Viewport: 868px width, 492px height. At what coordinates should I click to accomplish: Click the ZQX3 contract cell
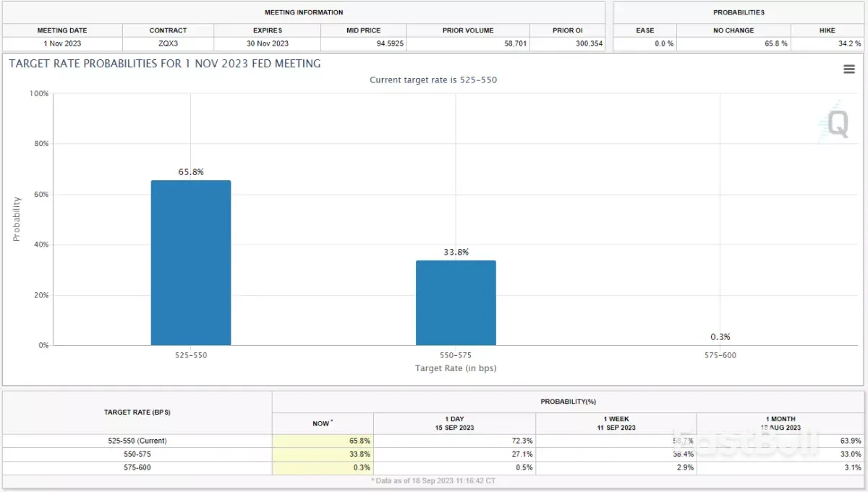[x=168, y=43]
